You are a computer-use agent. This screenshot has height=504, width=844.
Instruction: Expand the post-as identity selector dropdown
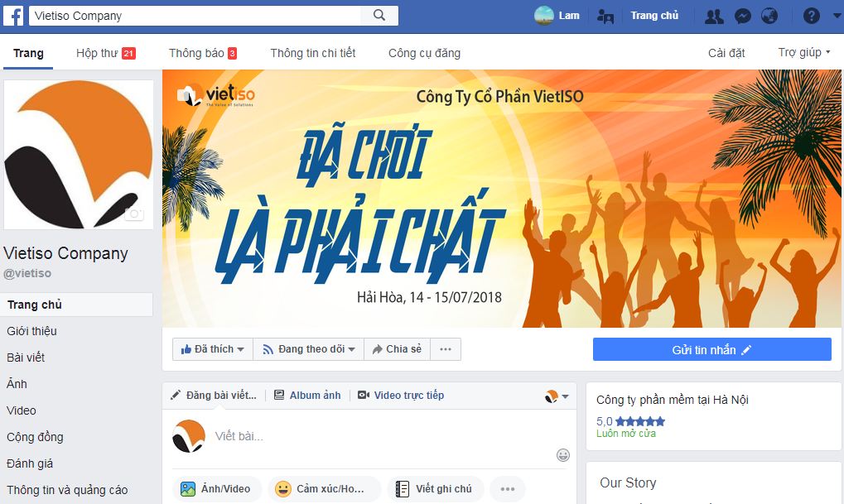tap(557, 396)
